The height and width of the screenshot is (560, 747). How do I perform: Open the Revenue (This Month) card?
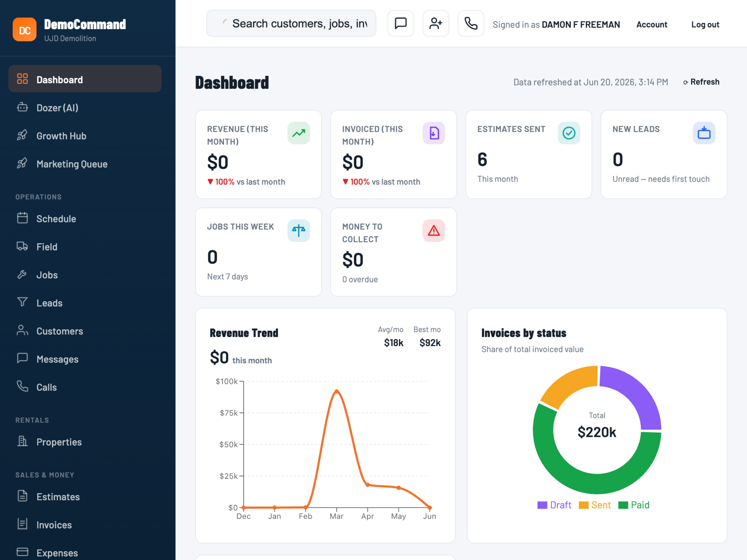pyautogui.click(x=258, y=154)
